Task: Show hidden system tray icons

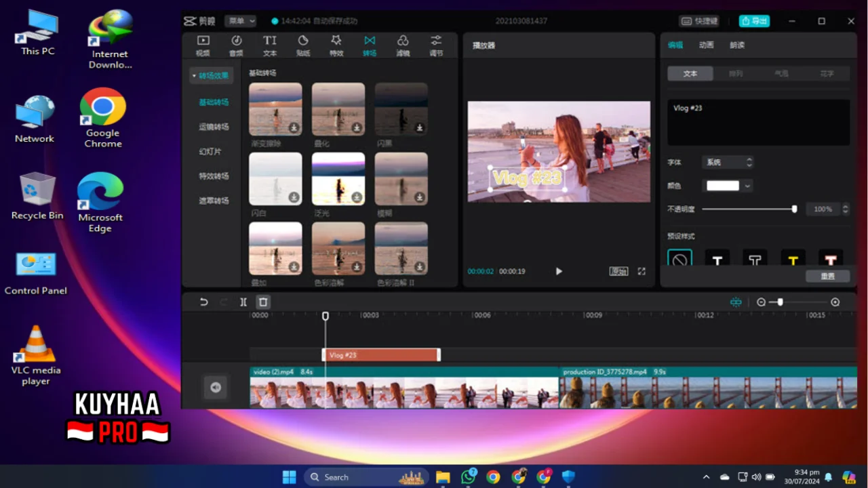Action: coord(706,477)
